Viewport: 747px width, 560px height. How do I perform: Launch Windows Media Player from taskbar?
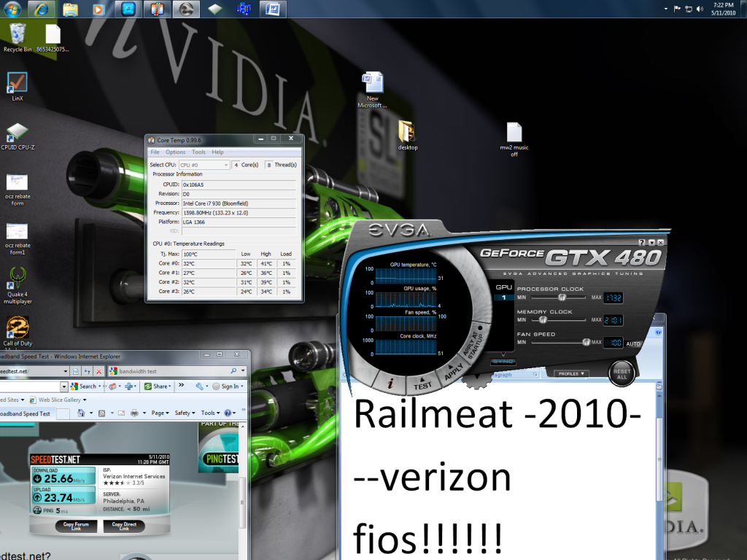98,9
